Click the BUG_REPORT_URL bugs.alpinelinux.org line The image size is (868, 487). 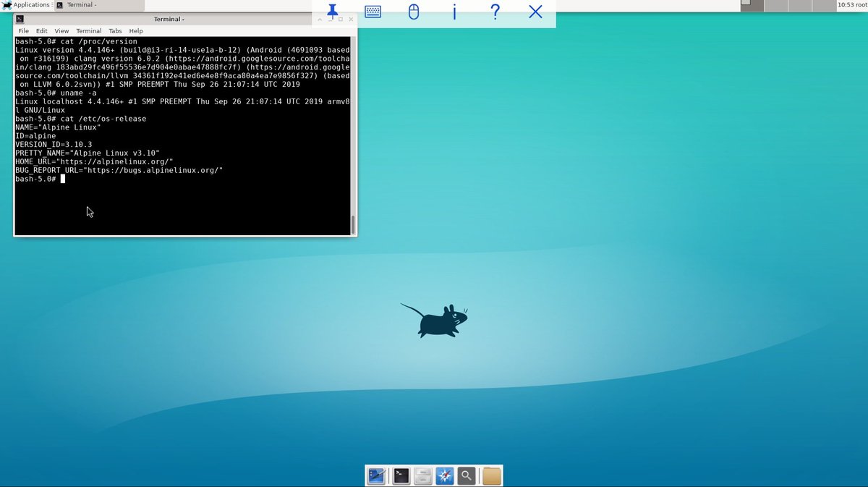click(119, 170)
